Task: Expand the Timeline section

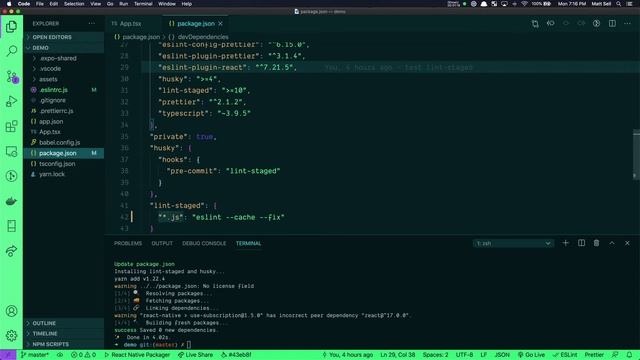Action: 64,333
